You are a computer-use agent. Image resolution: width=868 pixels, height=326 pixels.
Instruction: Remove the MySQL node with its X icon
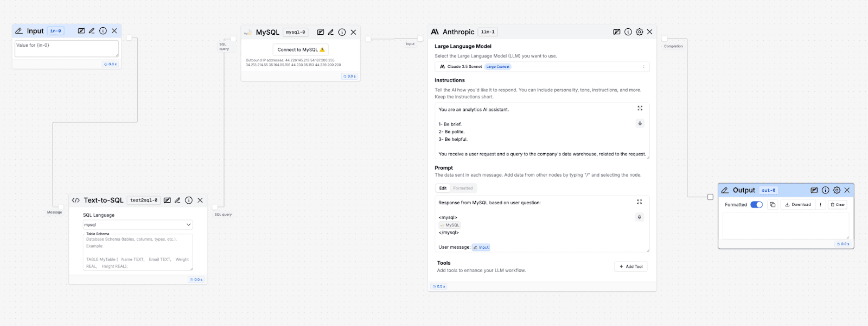coord(353,32)
